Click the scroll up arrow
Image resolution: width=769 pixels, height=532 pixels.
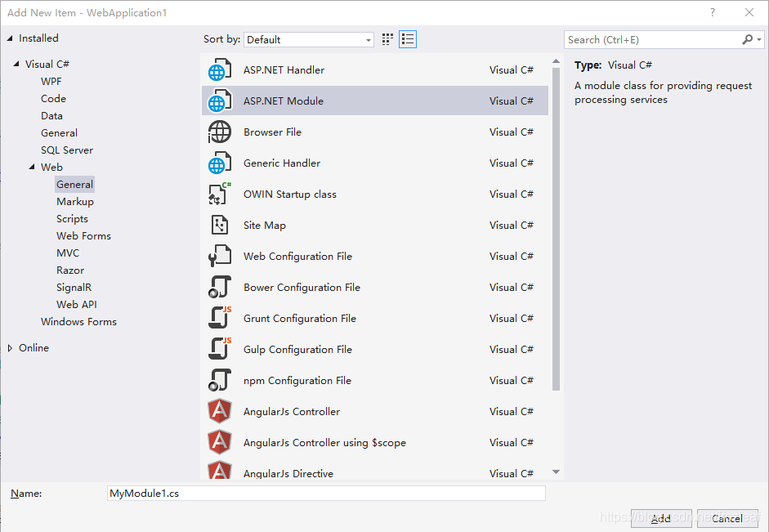(x=556, y=61)
